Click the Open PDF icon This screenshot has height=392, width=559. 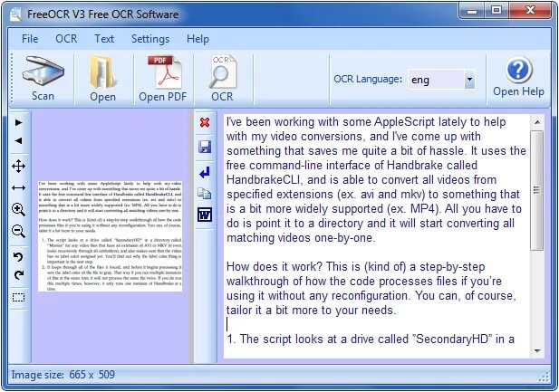tap(164, 72)
